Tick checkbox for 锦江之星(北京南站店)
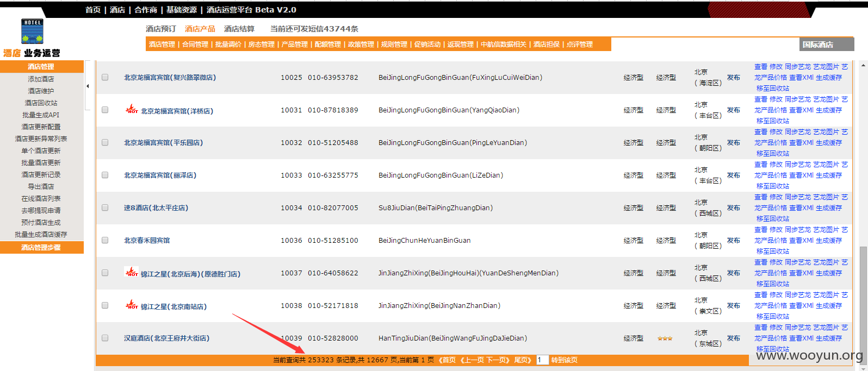This screenshot has height=371, width=868. pyautogui.click(x=105, y=305)
